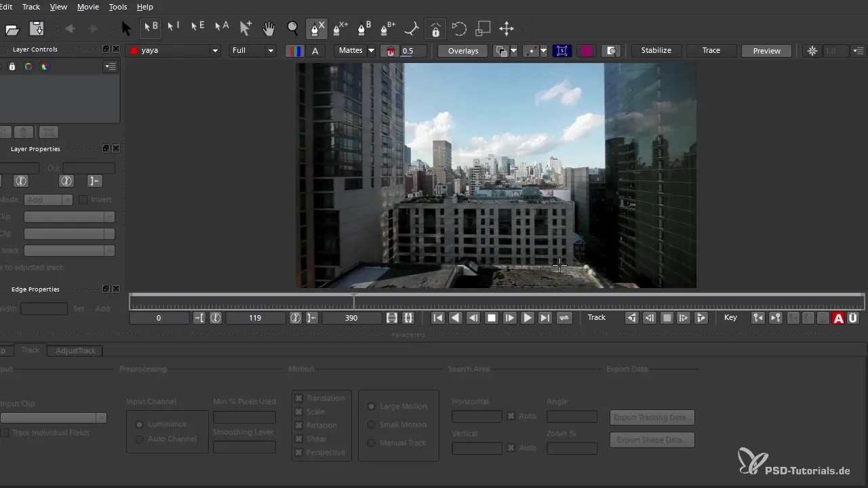This screenshot has width=868, height=488.
Task: Activate the Hand pan tool
Action: tap(269, 28)
